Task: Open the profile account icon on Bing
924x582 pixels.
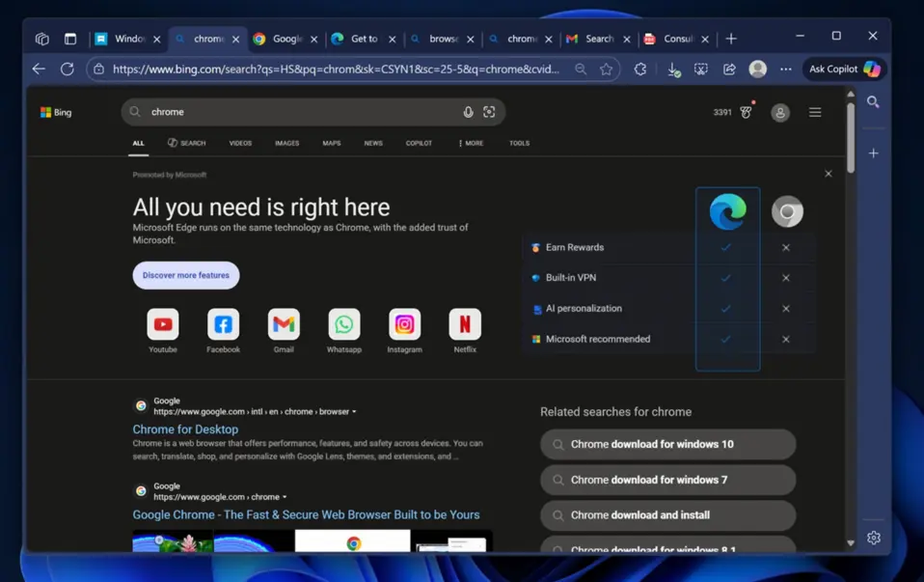Action: click(779, 112)
